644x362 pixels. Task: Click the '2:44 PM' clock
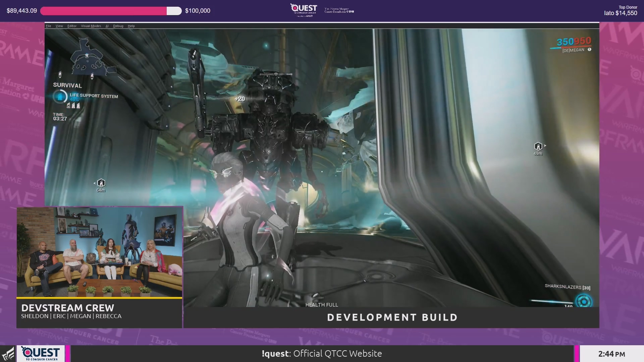(611, 354)
